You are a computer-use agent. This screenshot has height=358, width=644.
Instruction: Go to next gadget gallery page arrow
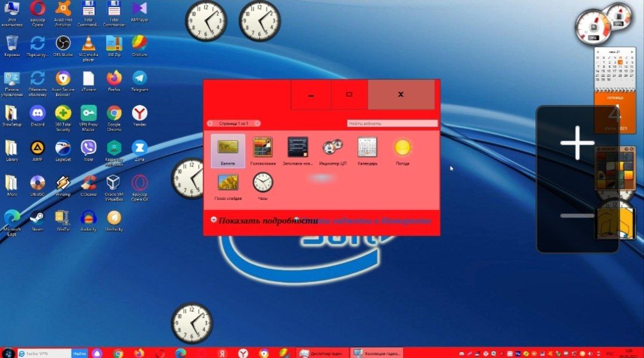257,124
